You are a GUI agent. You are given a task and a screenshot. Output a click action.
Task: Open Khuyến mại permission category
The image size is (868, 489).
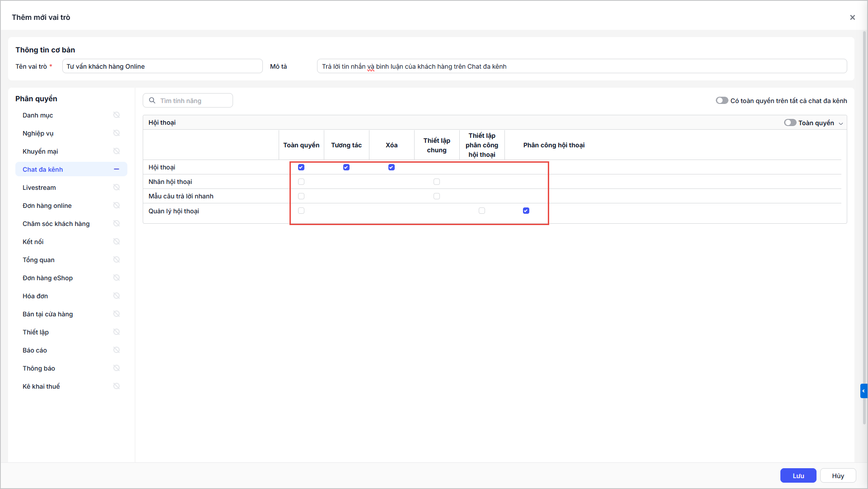click(x=71, y=151)
